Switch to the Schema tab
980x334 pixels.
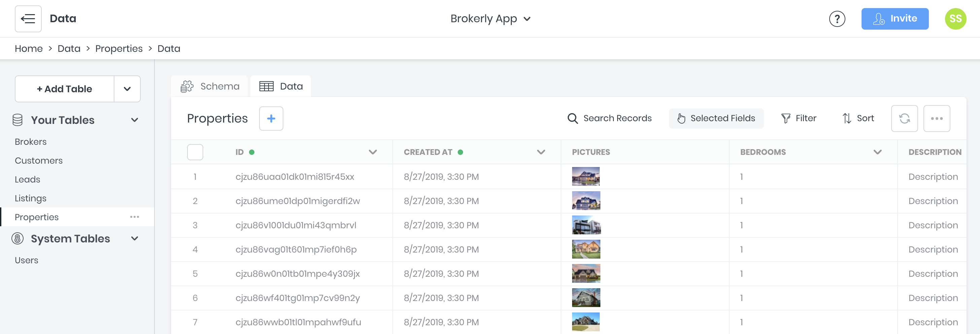(x=210, y=86)
